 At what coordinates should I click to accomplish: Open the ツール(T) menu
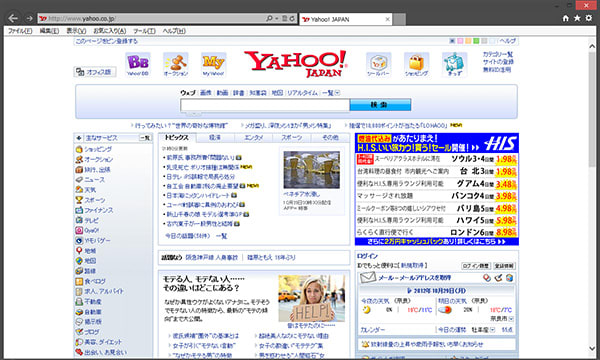(x=144, y=31)
